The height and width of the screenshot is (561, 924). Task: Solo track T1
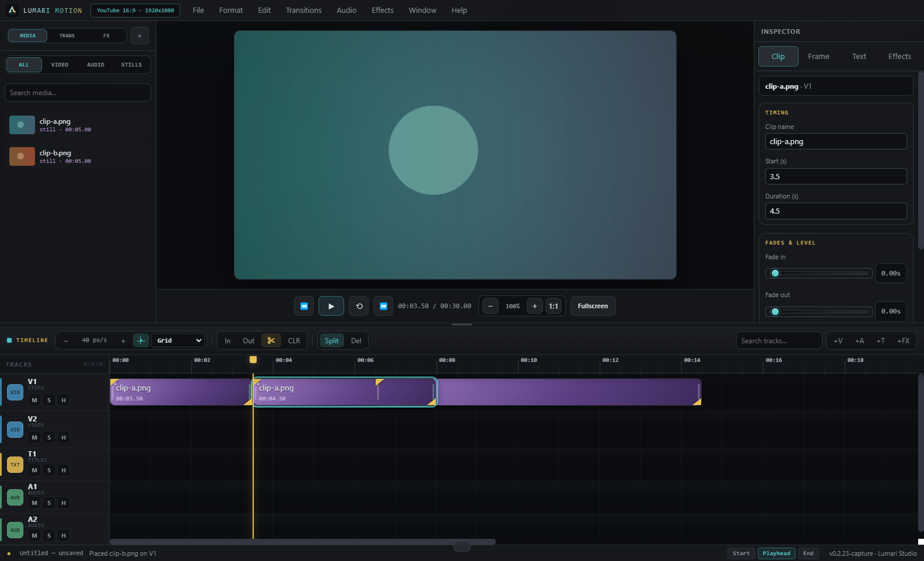(49, 470)
